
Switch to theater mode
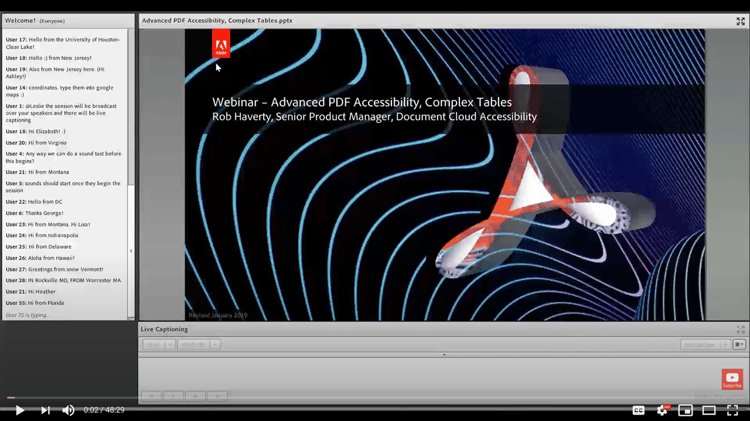point(709,410)
